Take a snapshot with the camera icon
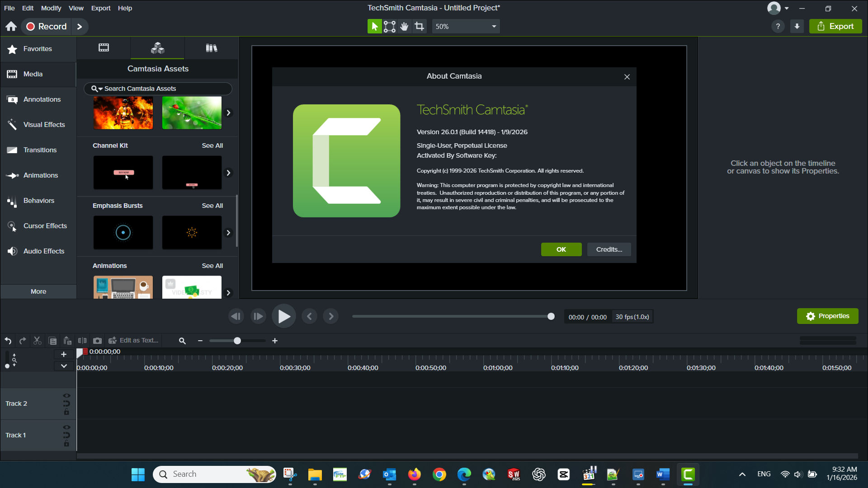868x488 pixels. tap(97, 341)
